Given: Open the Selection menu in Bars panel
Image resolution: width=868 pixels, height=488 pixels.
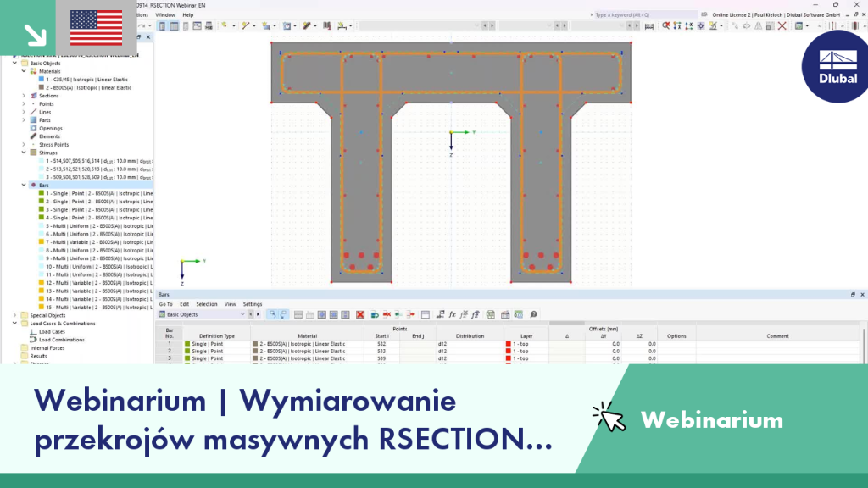Looking at the screenshot, I should [207, 304].
